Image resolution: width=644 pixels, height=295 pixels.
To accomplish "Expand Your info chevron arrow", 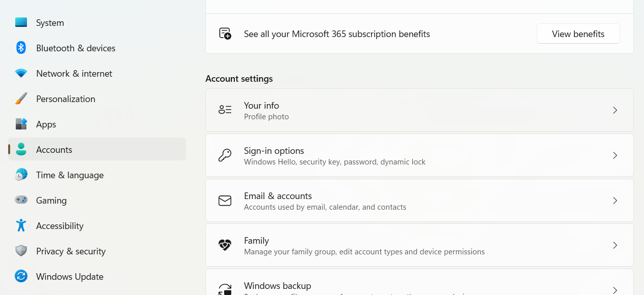I will 615,110.
